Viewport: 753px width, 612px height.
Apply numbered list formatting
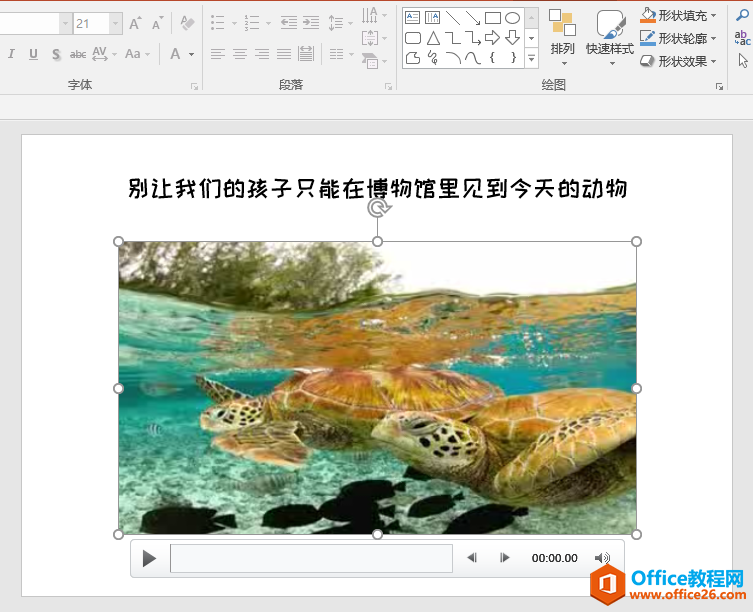(x=252, y=23)
